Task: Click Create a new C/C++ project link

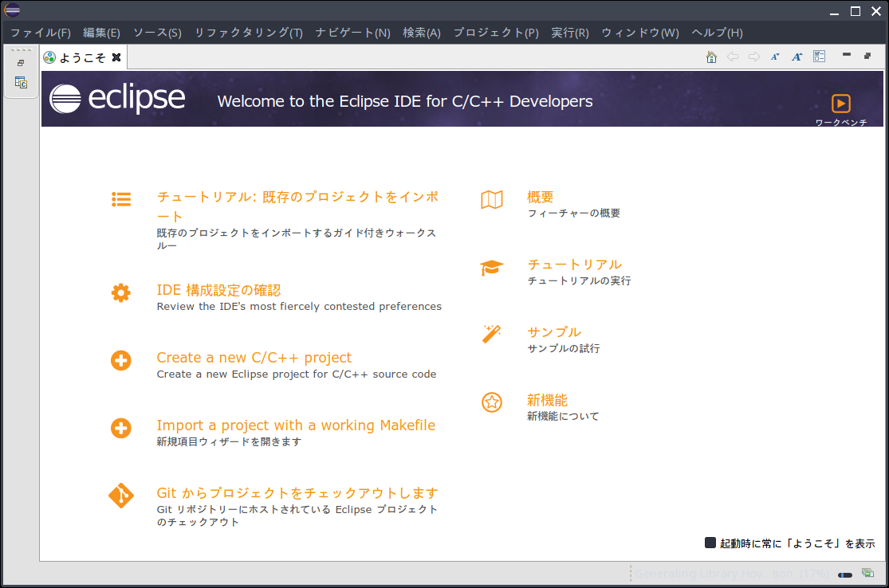Action: click(x=254, y=358)
